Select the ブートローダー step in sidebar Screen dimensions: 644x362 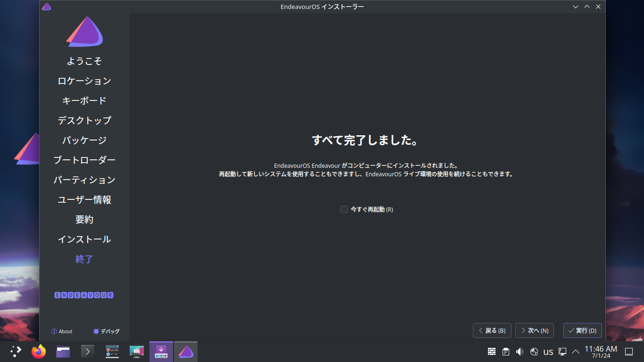click(x=84, y=160)
